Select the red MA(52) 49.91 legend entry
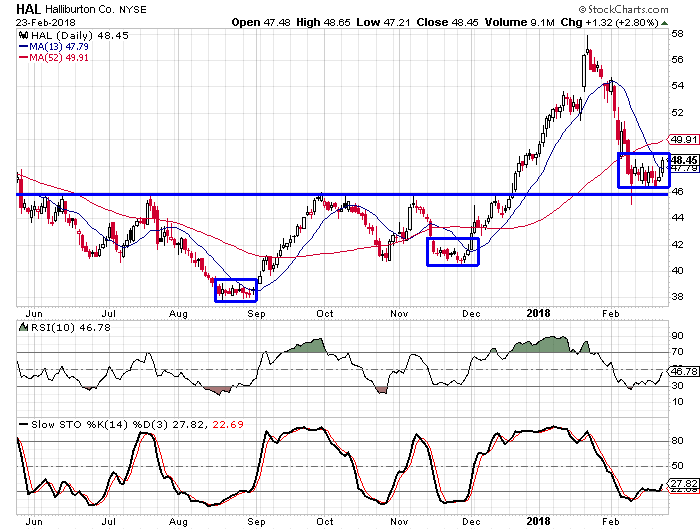The width and height of the screenshot is (700, 530). click(x=54, y=58)
